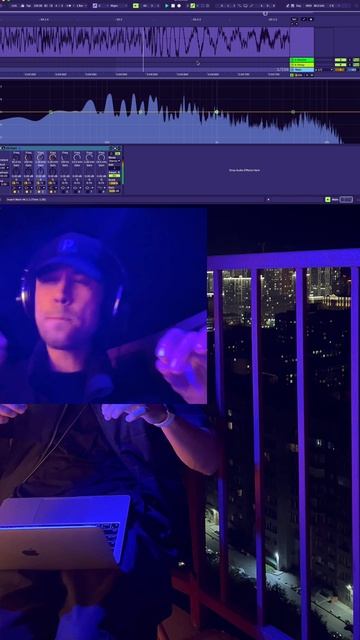Click the webcam video overlay of the producer

[103, 305]
